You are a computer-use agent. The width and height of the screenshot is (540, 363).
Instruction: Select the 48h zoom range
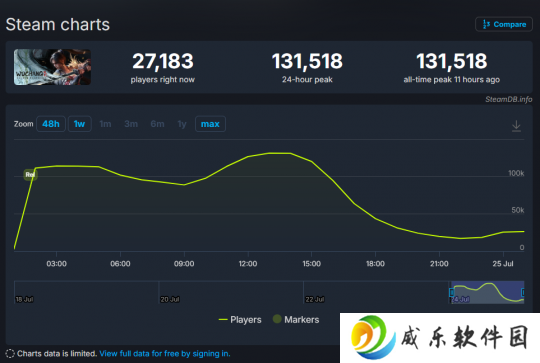51,124
